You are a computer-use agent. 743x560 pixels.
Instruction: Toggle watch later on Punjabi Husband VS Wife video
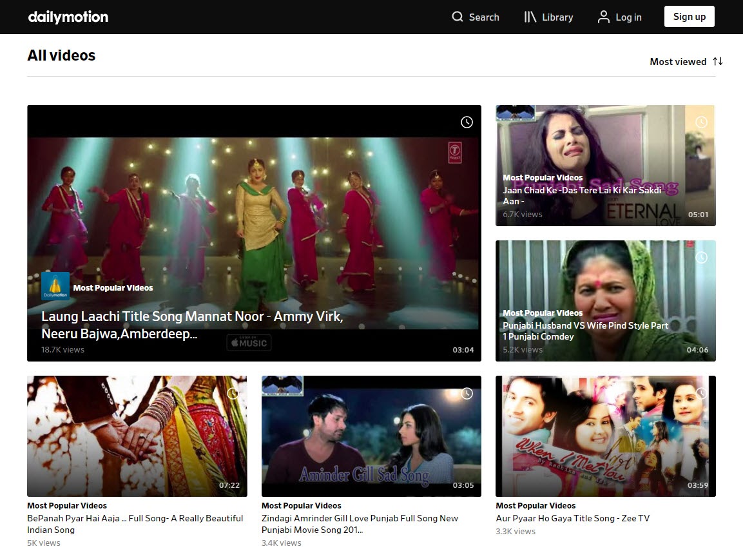(x=700, y=257)
